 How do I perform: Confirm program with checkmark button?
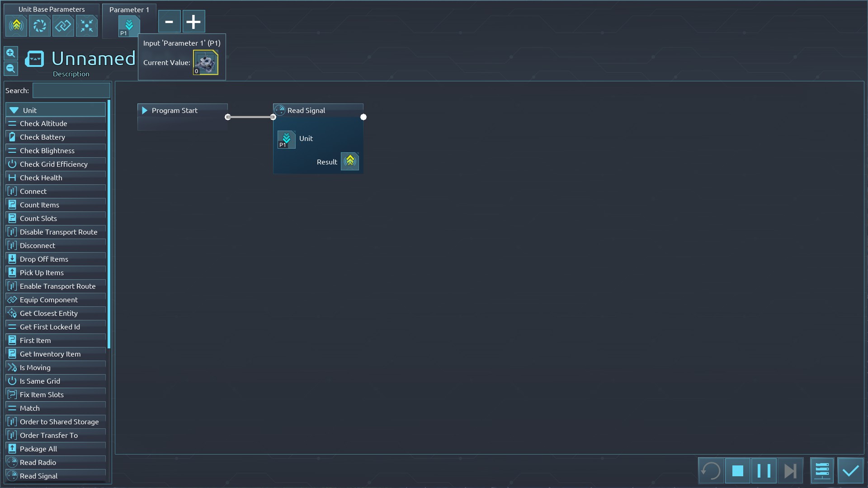[x=850, y=471]
